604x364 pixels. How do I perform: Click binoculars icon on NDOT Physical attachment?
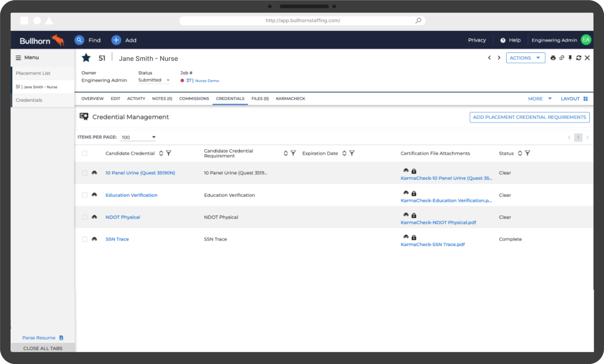[x=406, y=215]
